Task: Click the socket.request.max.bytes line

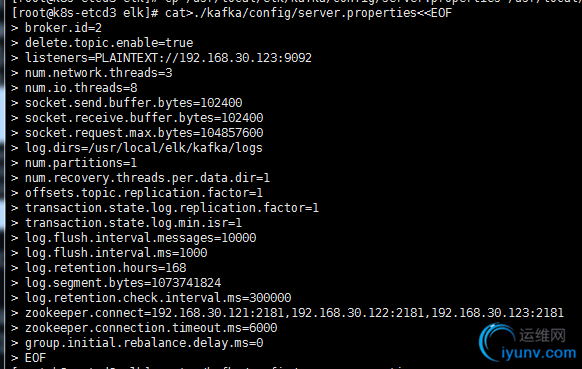Action: click(144, 133)
